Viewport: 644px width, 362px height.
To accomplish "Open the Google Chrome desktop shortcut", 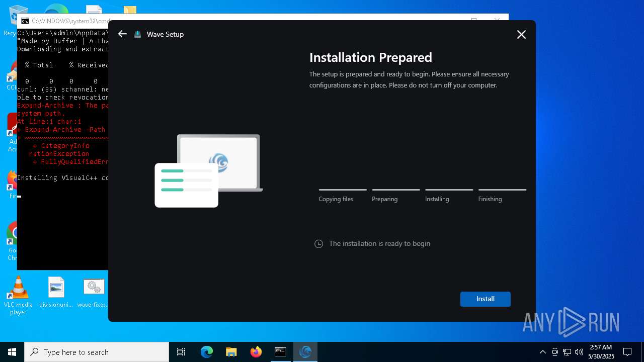I will click(13, 241).
